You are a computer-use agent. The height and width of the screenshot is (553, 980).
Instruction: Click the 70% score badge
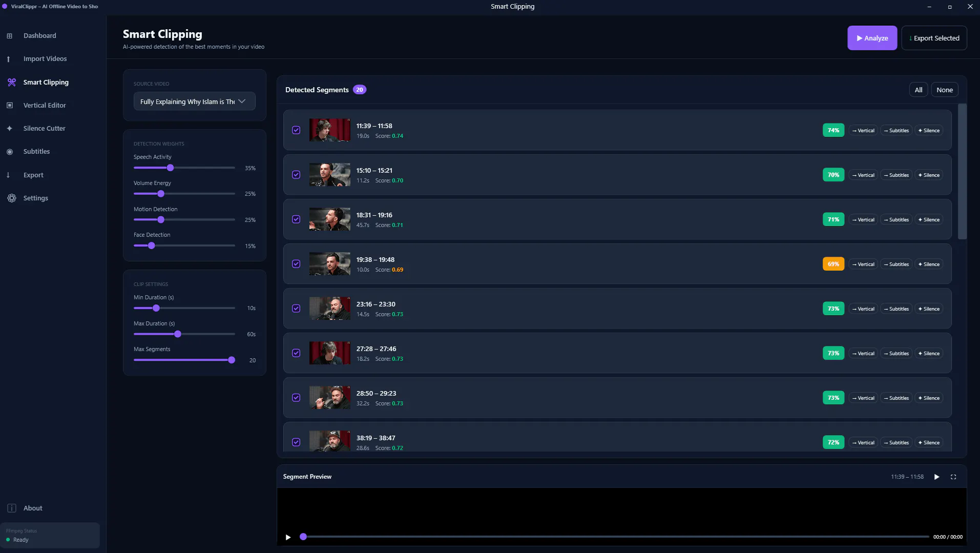click(833, 175)
